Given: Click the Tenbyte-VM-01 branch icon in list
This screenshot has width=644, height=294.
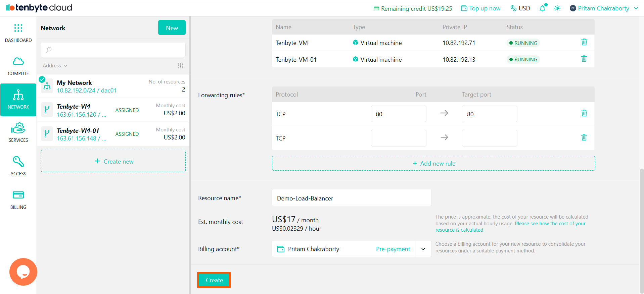Looking at the screenshot, I should point(47,134).
